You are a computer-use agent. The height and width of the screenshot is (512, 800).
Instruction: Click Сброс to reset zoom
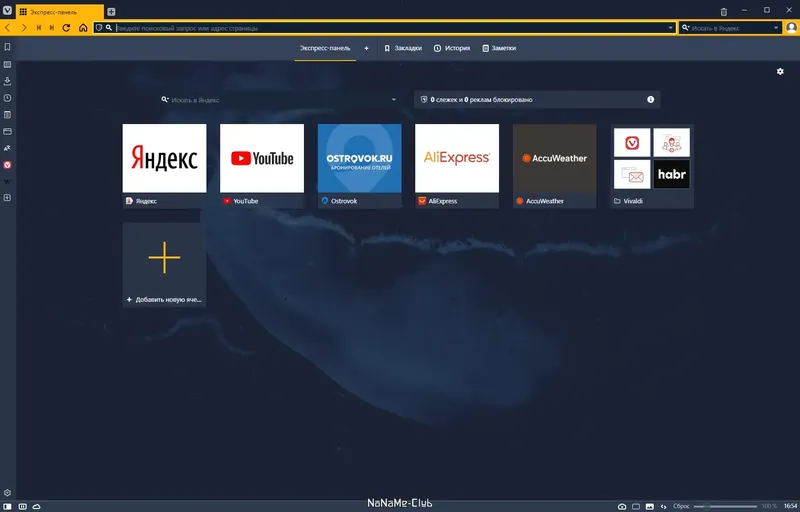pos(681,506)
